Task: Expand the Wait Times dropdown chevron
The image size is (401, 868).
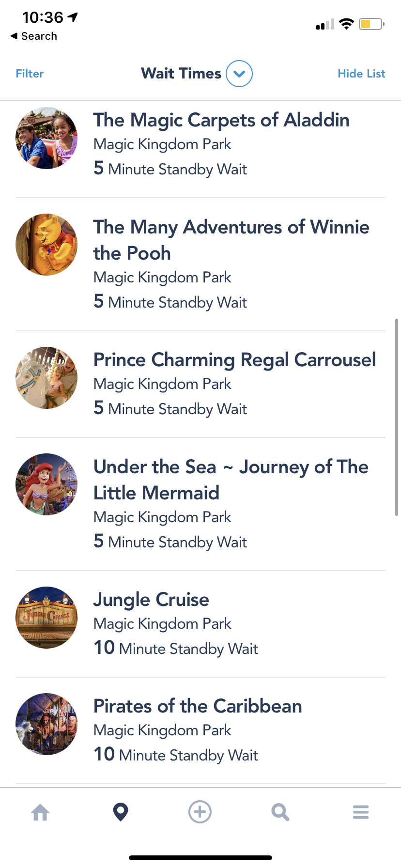Action: pyautogui.click(x=239, y=74)
